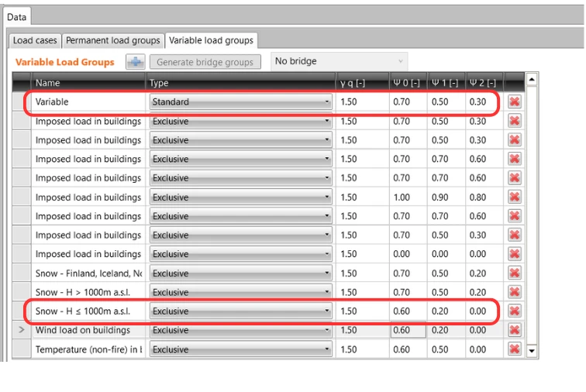This screenshot has height=392, width=586.
Task: Open Type dropdown for Snow - H > 1000m row
Action: click(x=240, y=292)
